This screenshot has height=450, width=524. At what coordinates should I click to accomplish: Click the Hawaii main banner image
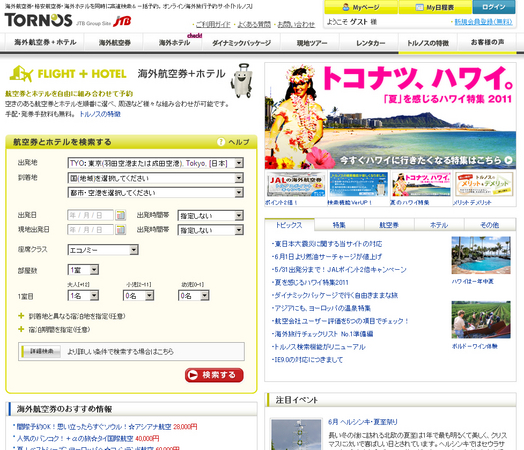(390, 116)
